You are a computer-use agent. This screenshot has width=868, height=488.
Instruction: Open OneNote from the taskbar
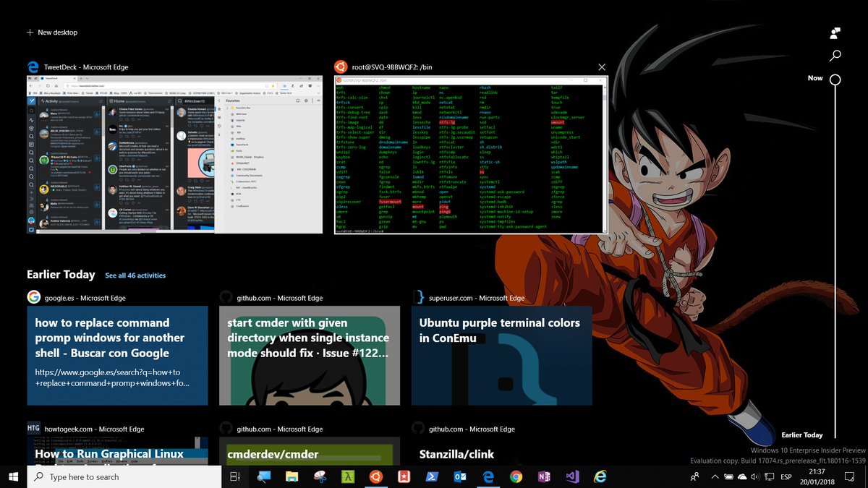click(x=544, y=476)
